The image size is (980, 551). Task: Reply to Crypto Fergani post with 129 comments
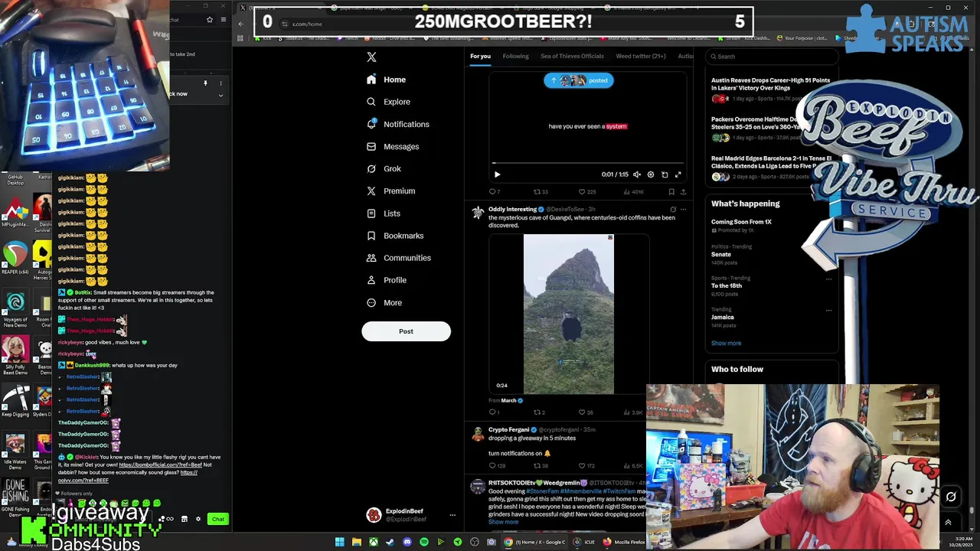[497, 466]
